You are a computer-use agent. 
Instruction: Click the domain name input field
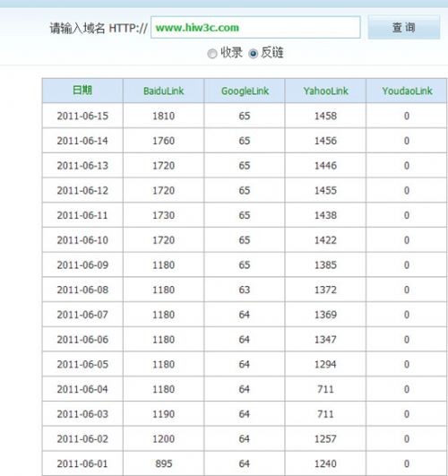tap(255, 27)
